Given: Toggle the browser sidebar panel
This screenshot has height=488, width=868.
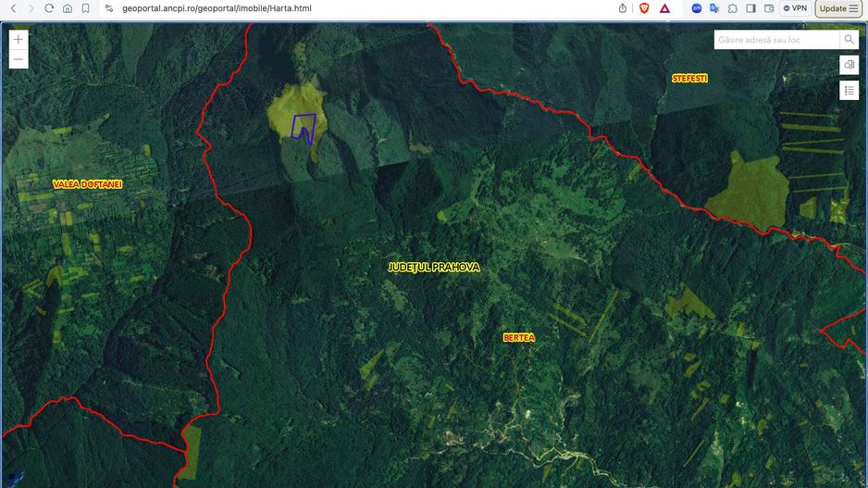Looking at the screenshot, I should (x=751, y=8).
